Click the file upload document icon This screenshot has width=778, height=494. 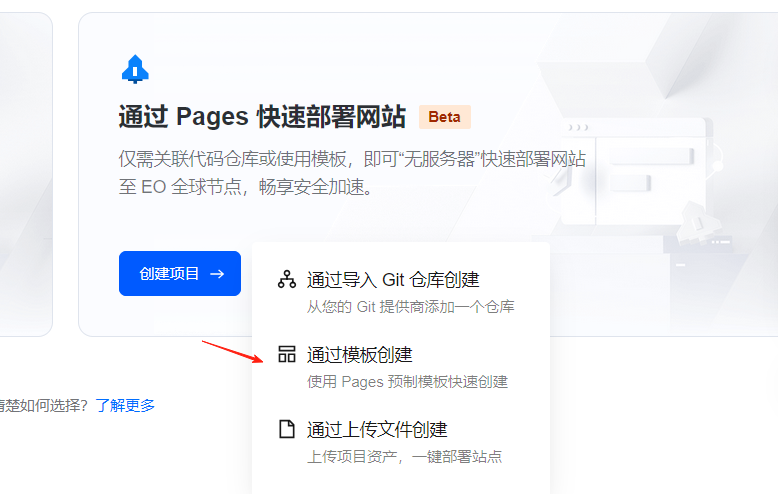(x=286, y=429)
